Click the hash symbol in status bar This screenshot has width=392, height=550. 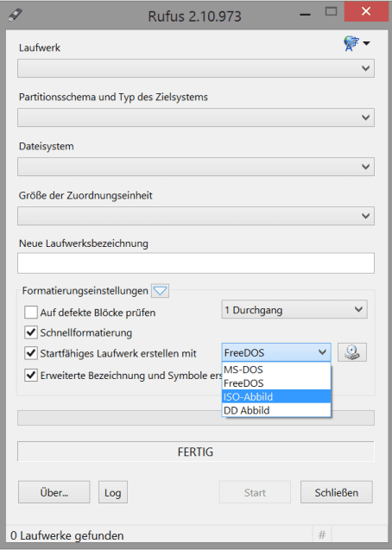point(321,534)
